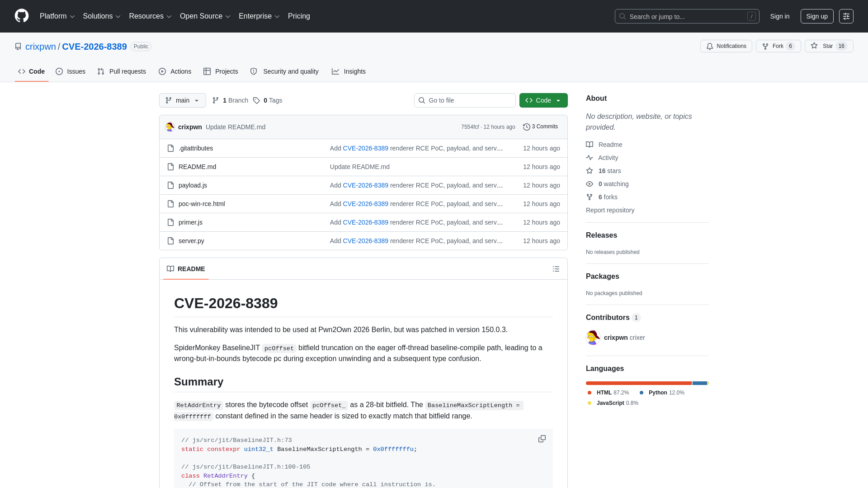Screen dimensions: 868x488
Task: Open the Releases section heading
Action: coord(601,235)
